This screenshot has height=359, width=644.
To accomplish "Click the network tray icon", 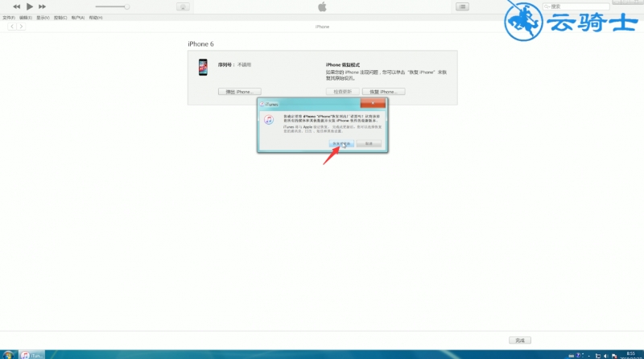I will 598,356.
